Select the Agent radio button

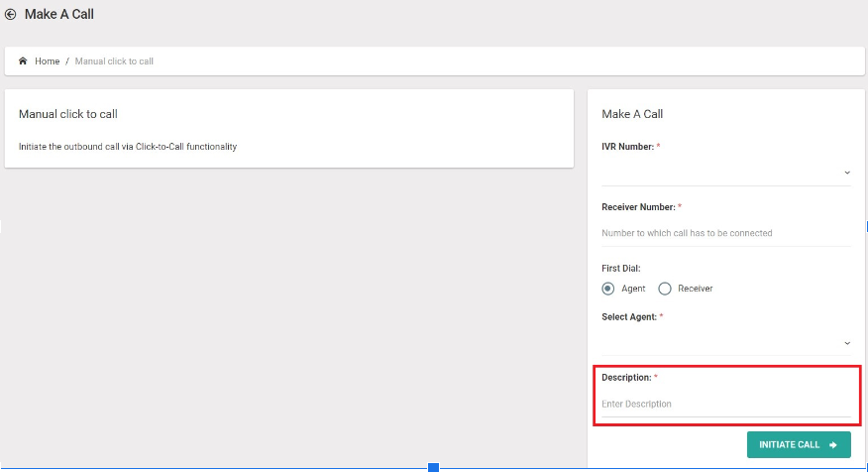coord(607,289)
